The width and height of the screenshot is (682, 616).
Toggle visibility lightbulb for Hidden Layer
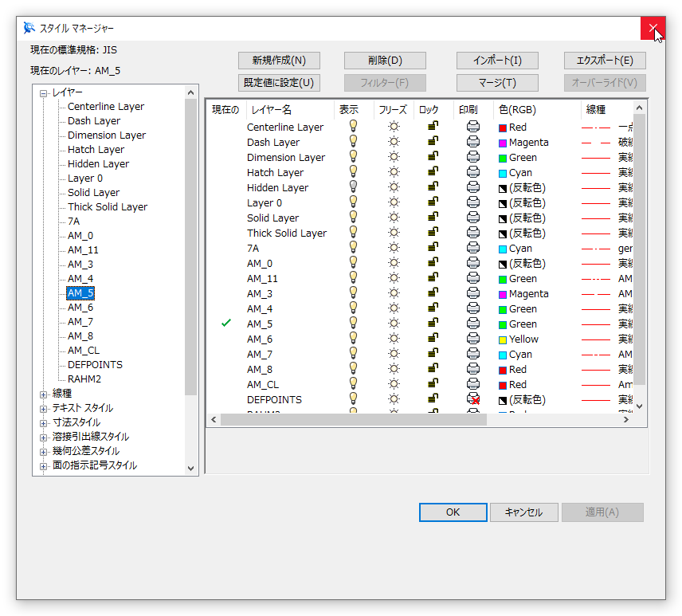coord(353,187)
